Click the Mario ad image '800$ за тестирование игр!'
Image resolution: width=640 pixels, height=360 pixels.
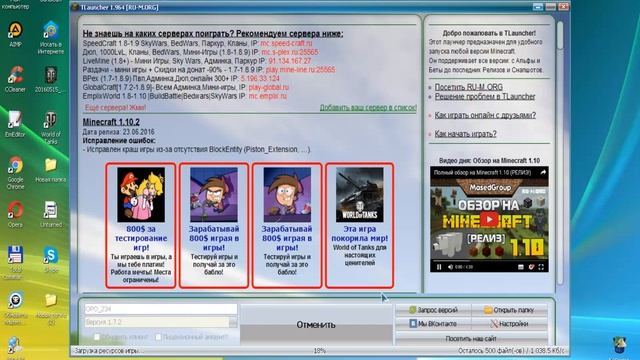141,195
